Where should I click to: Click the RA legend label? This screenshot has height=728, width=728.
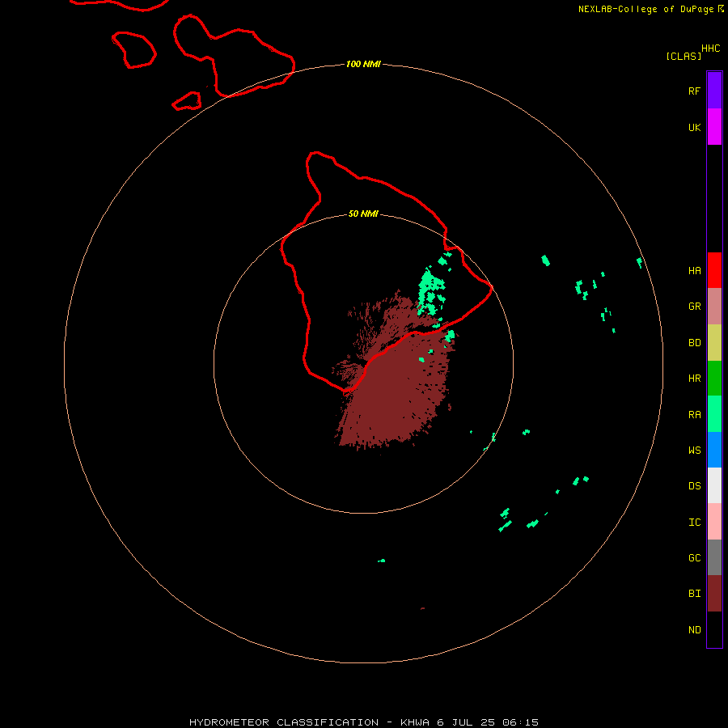tap(694, 415)
